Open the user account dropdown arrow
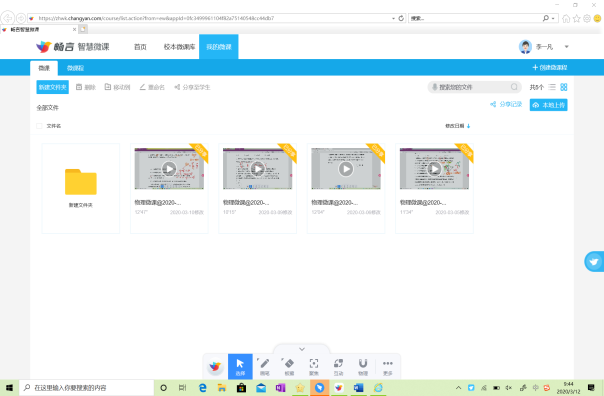604x396 pixels. click(x=566, y=47)
